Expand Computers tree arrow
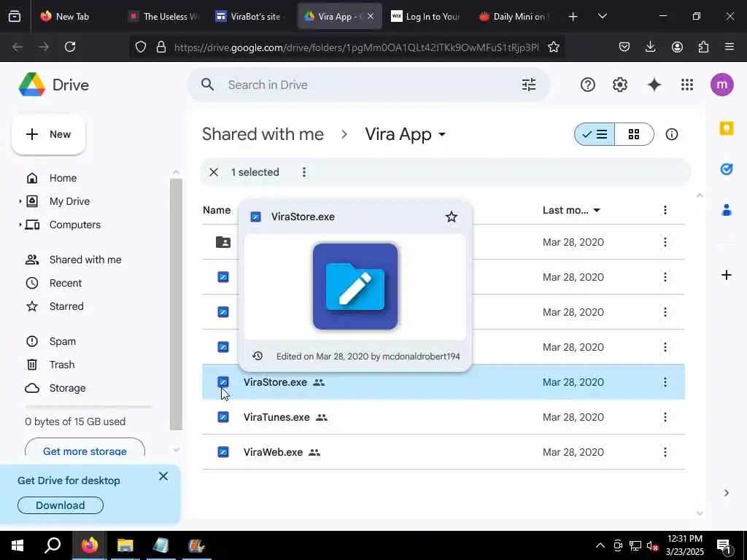 click(x=20, y=225)
